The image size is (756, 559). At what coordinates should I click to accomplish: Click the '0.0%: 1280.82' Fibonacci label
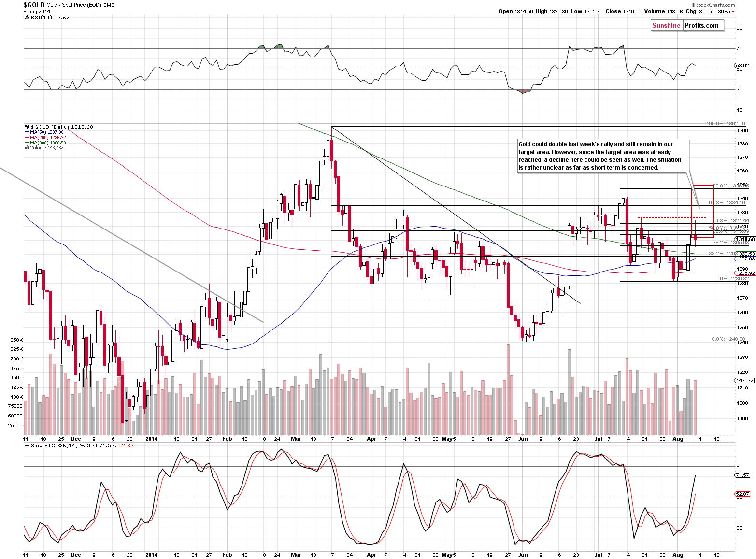click(x=732, y=279)
